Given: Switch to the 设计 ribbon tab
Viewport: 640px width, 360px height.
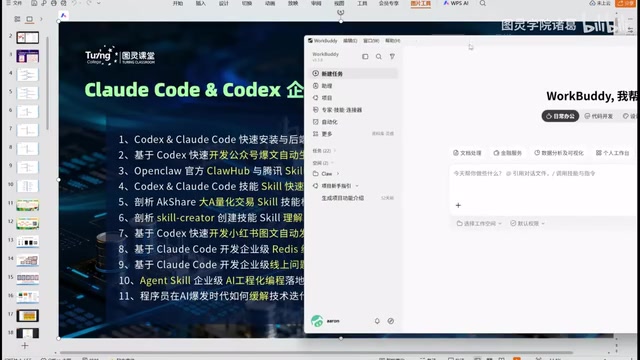Looking at the screenshot, I should click(224, 3).
